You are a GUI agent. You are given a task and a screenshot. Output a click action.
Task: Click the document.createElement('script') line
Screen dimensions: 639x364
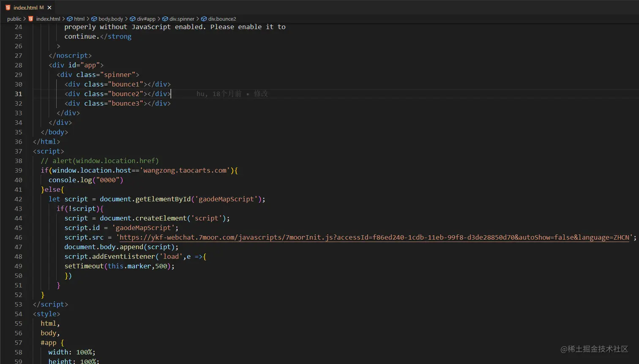click(x=147, y=218)
